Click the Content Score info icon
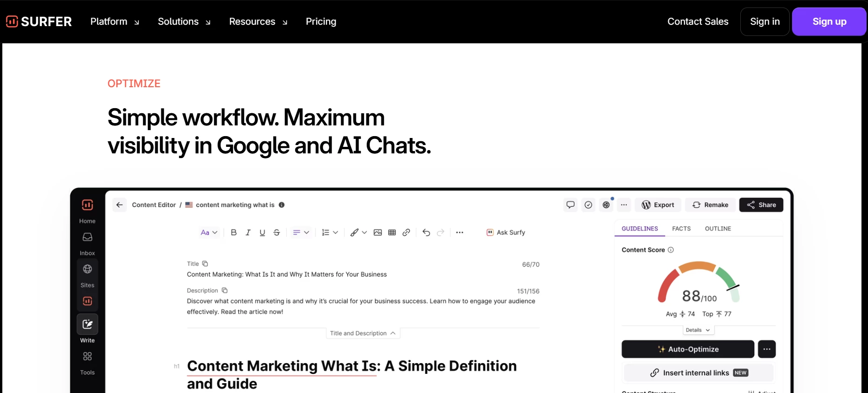This screenshot has width=868, height=393. (x=671, y=250)
